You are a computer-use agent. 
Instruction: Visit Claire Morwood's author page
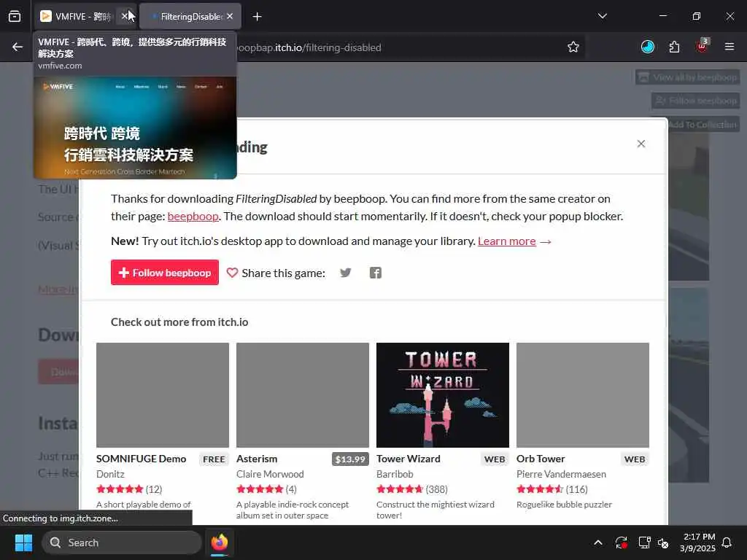[x=270, y=474]
